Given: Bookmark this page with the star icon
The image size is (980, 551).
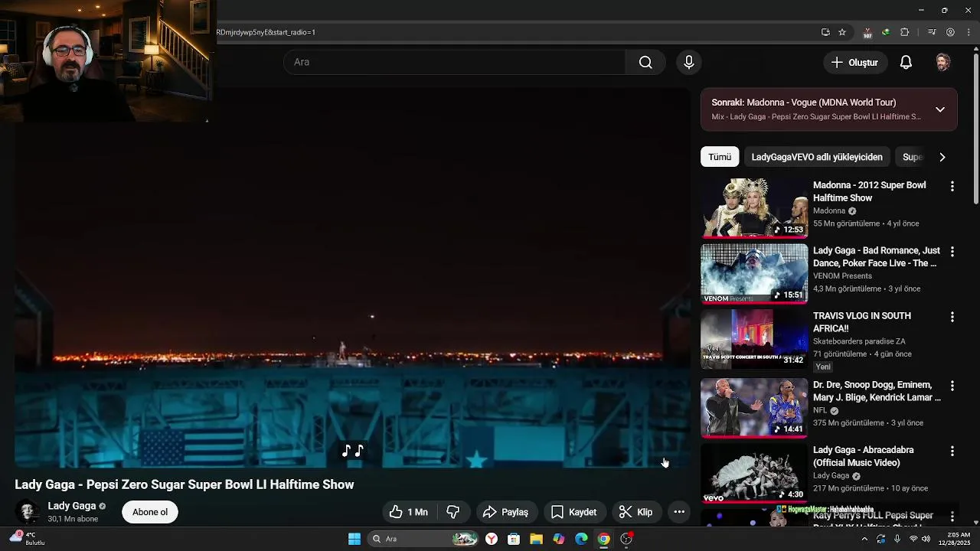Looking at the screenshot, I should (842, 32).
